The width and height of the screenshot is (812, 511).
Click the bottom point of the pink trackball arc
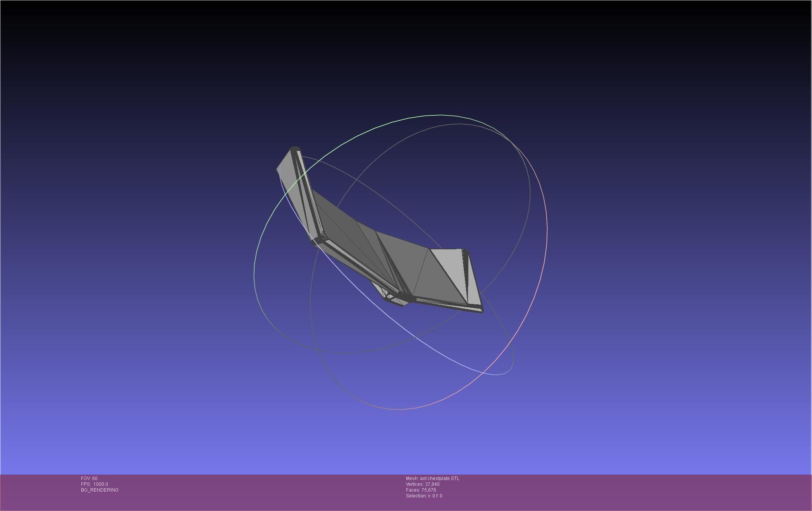pos(401,409)
